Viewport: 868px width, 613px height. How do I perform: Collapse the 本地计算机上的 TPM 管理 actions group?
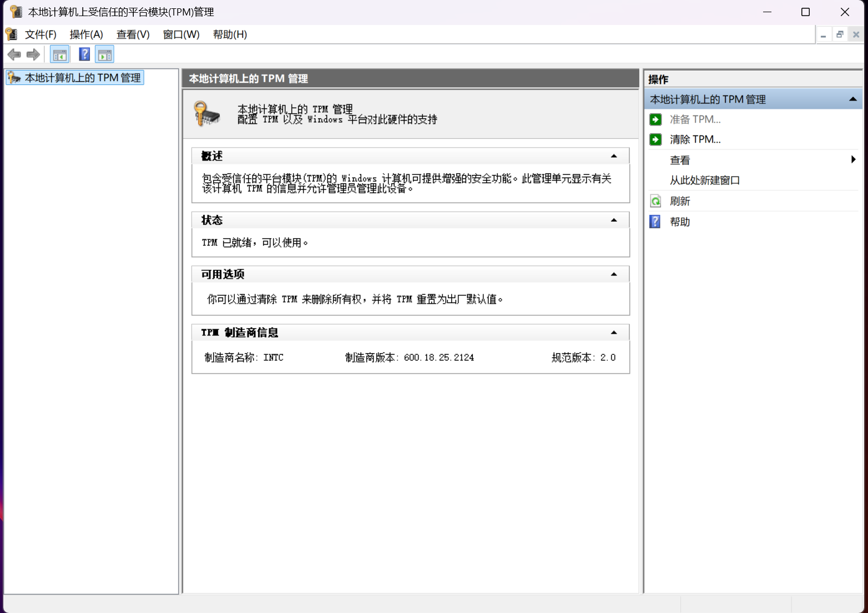(853, 99)
